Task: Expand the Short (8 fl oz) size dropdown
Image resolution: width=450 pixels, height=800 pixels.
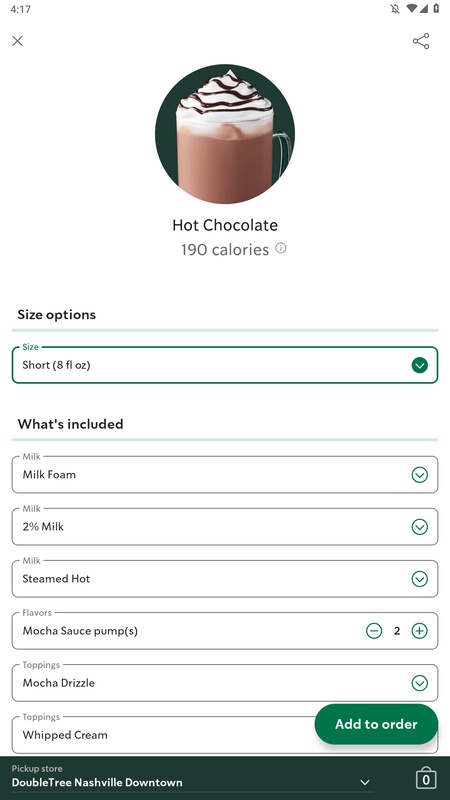Action: pos(224,365)
